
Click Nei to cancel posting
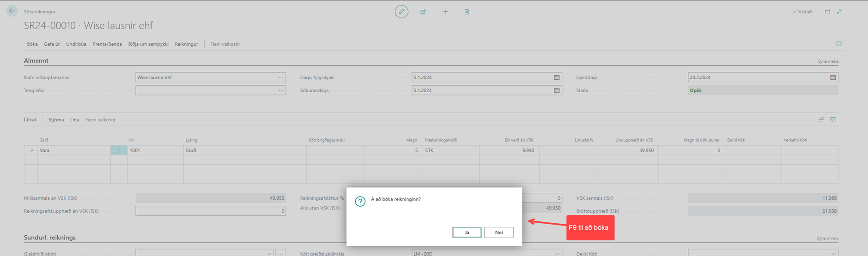[499, 232]
